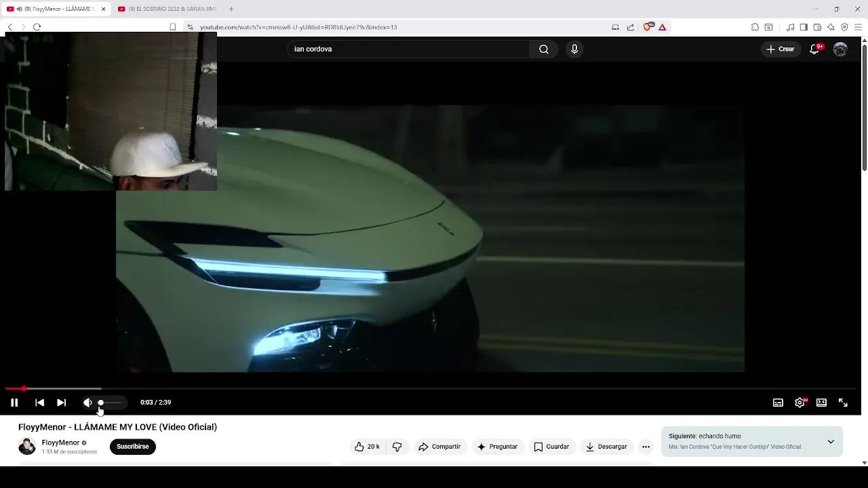
Task: Toggle subtitles in the video player
Action: coord(778,403)
